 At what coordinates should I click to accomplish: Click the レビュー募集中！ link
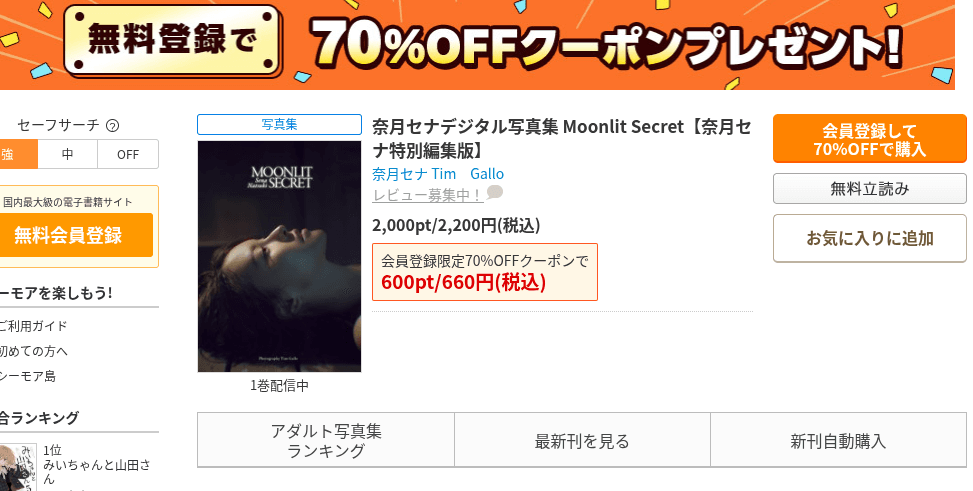click(x=428, y=195)
